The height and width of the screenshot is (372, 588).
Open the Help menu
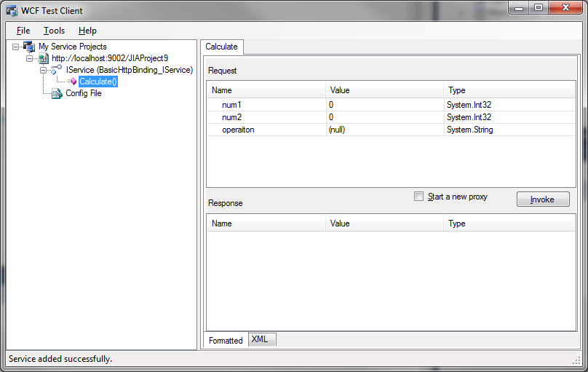pyautogui.click(x=87, y=31)
